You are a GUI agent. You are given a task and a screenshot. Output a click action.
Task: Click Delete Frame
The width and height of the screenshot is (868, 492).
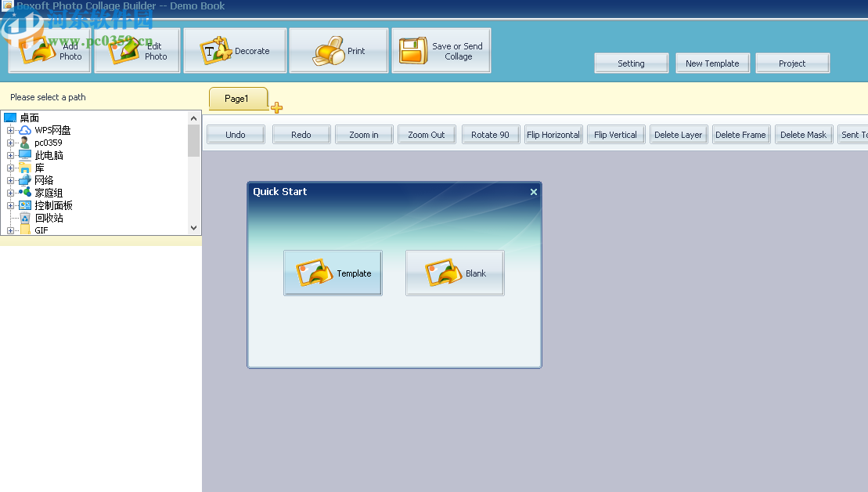740,135
